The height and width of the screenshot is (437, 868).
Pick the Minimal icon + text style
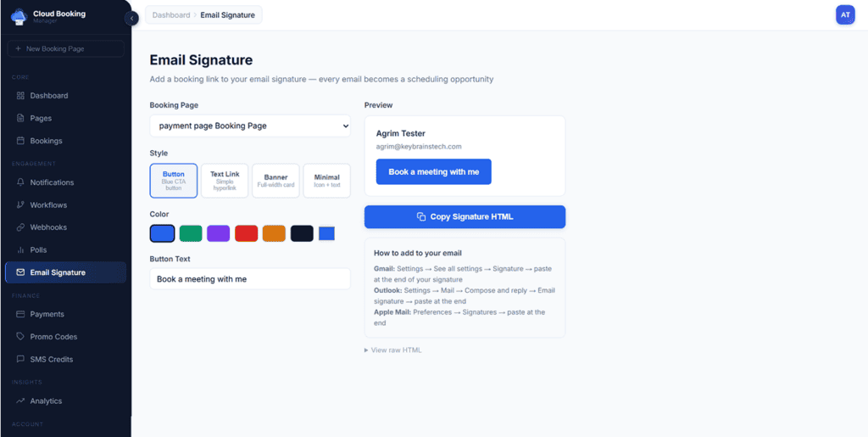(326, 181)
